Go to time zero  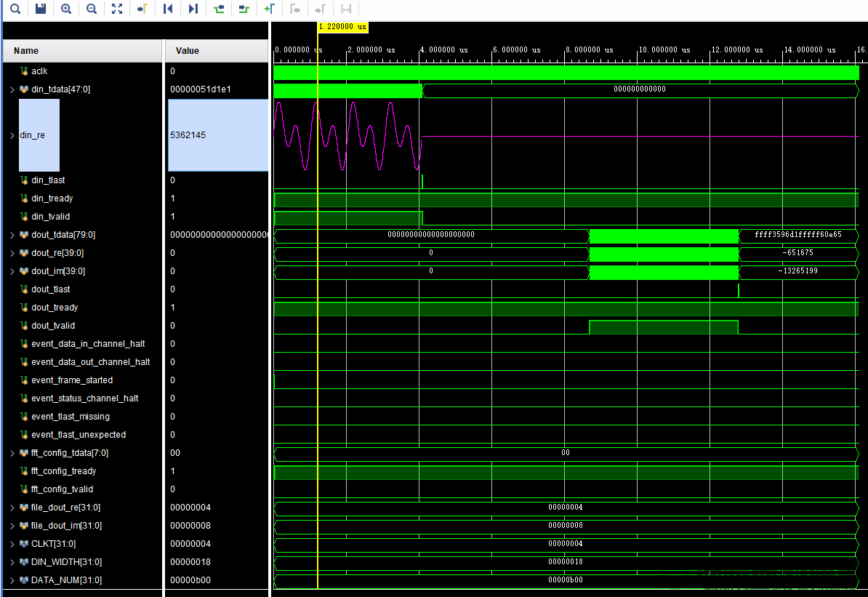(x=166, y=9)
